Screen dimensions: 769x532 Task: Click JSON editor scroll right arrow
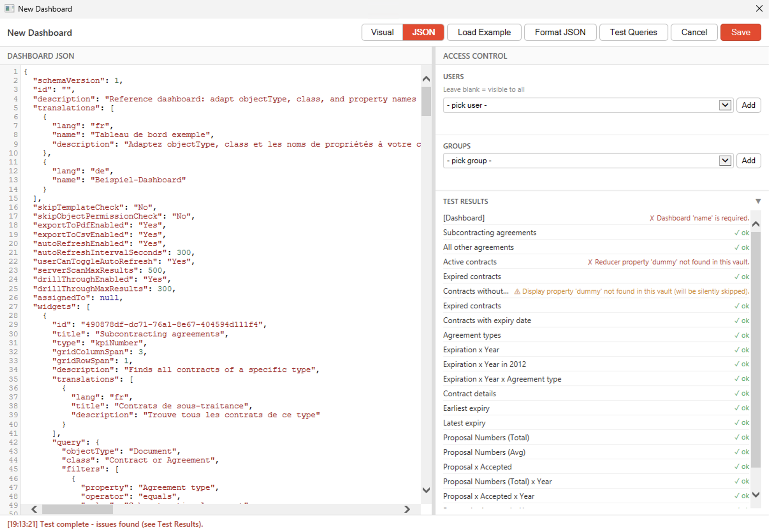tap(407, 509)
